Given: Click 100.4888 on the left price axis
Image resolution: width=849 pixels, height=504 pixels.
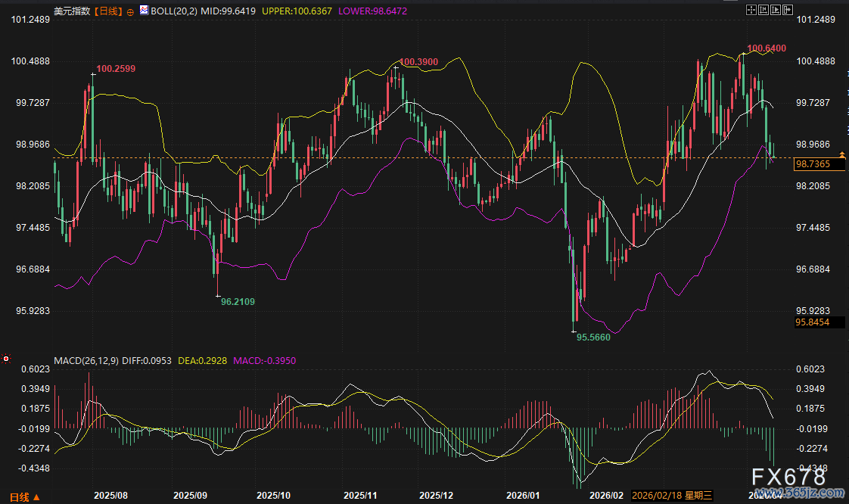Looking at the screenshot, I should tap(30, 61).
